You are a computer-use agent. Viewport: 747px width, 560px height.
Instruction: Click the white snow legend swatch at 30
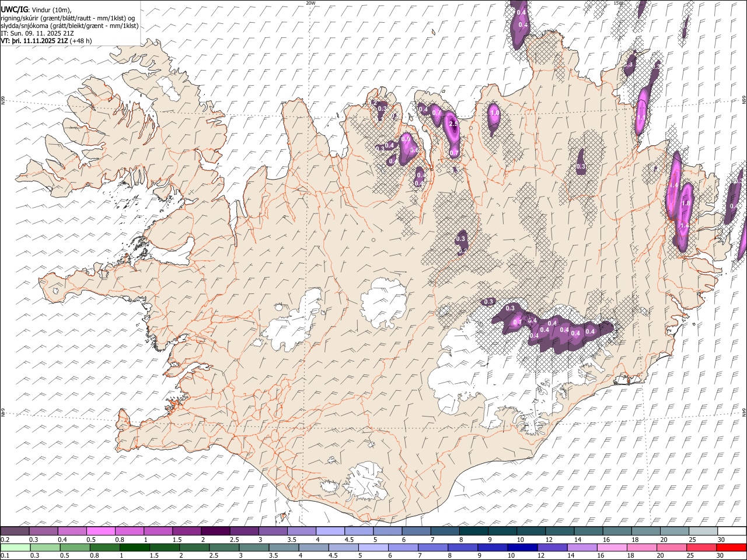pos(732,531)
